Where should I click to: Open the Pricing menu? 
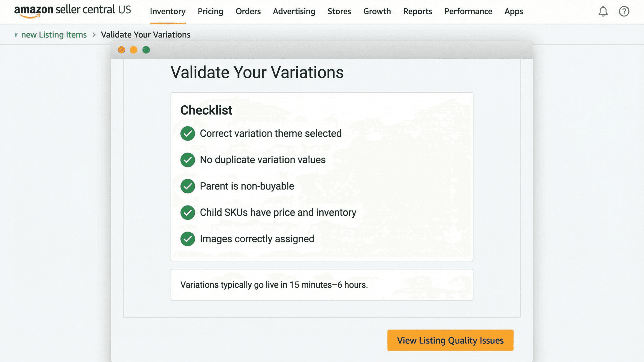210,12
